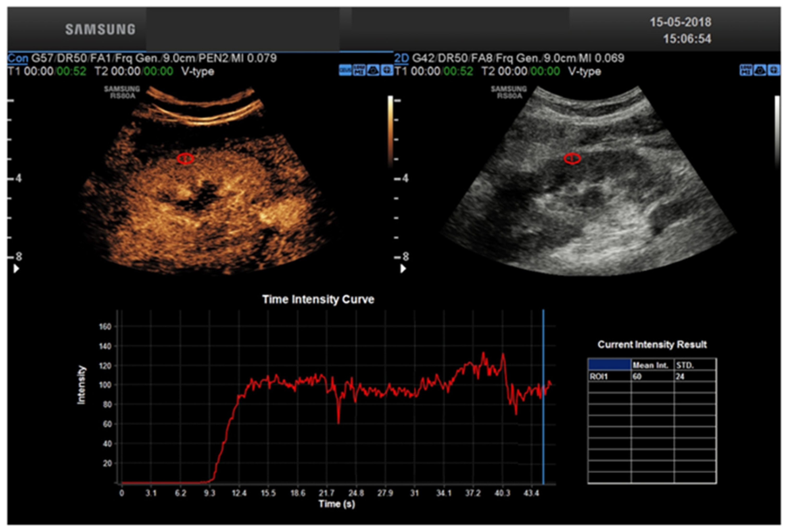Select red ROI ellipse on contrast image
The width and height of the screenshot is (790, 532).
tap(185, 158)
